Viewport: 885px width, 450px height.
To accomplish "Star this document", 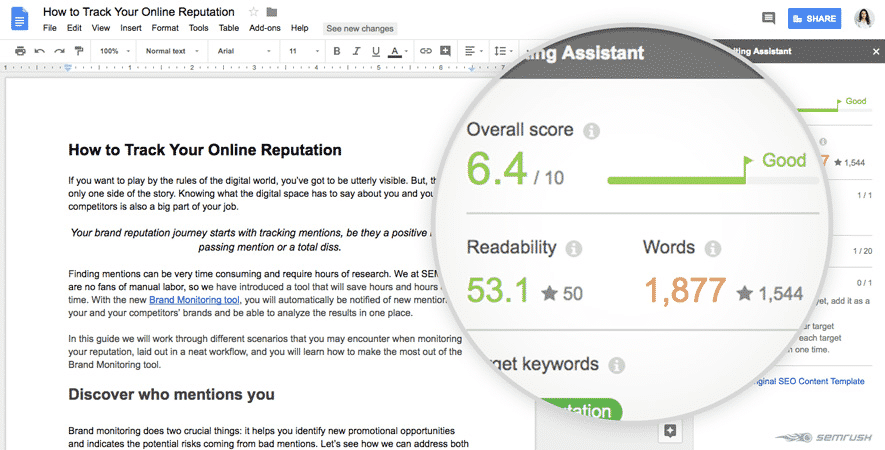I will (253, 12).
